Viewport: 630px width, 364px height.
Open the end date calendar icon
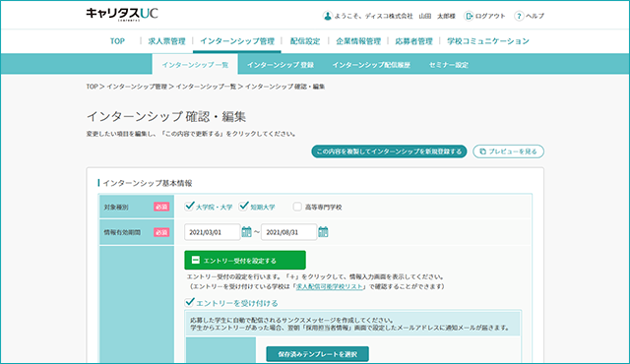pos(323,231)
